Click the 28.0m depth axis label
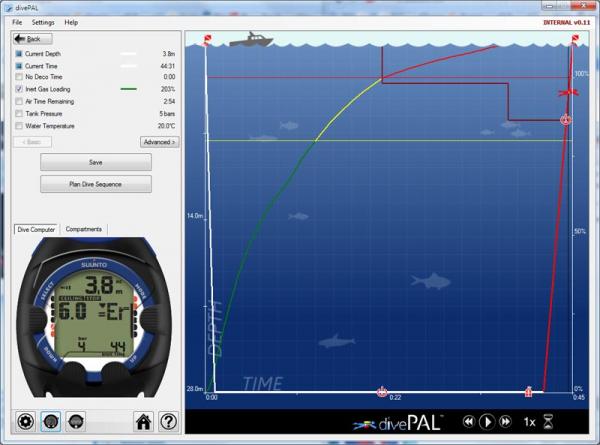Viewport: 600px width, 445px height. [x=195, y=389]
